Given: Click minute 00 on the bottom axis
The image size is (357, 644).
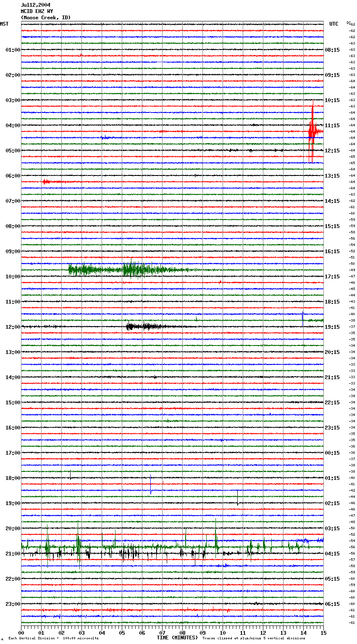Looking at the screenshot, I should pyautogui.click(x=21, y=633).
